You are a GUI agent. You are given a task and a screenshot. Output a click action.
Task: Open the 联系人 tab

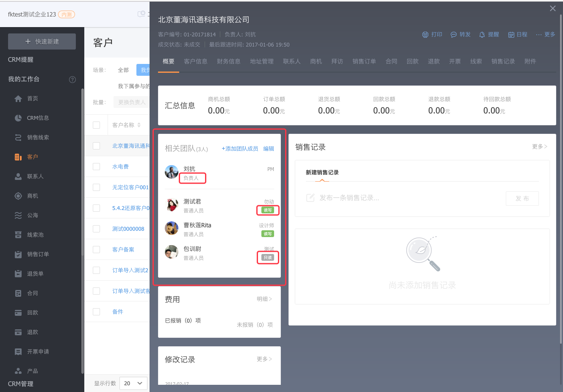[291, 61]
